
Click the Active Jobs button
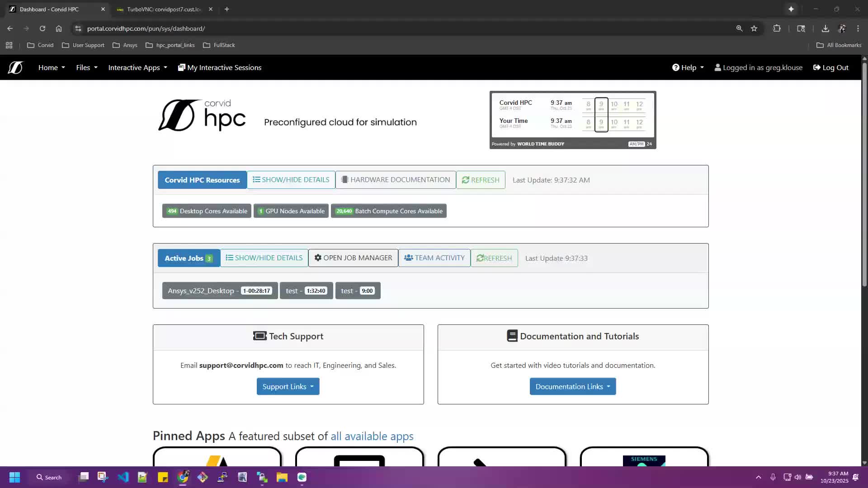click(189, 258)
